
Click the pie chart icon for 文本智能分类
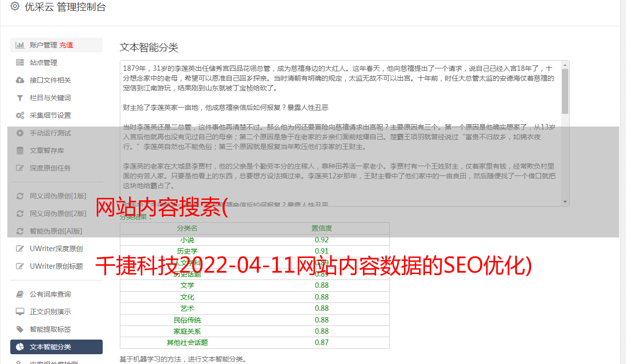point(20,347)
